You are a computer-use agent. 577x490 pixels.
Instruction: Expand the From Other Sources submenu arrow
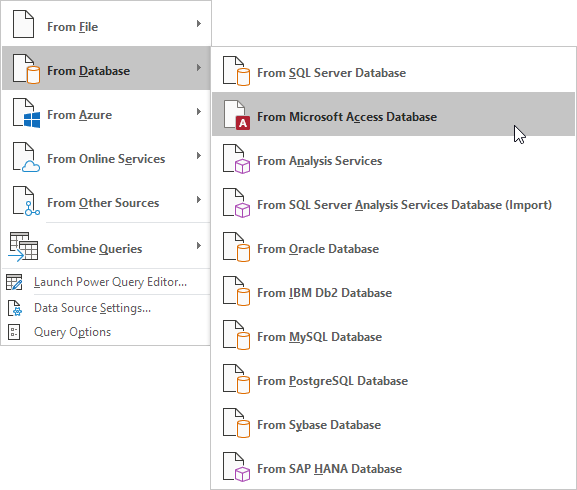199,200
